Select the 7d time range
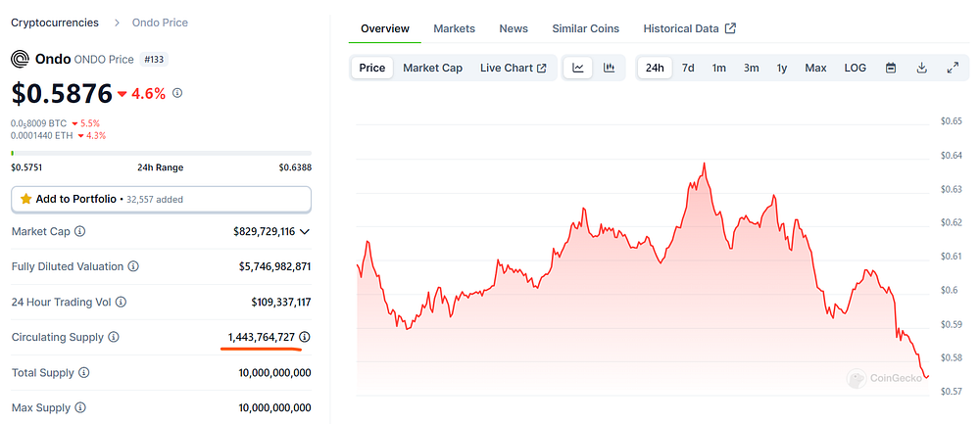Screen dimensions: 980x424 click(x=688, y=69)
